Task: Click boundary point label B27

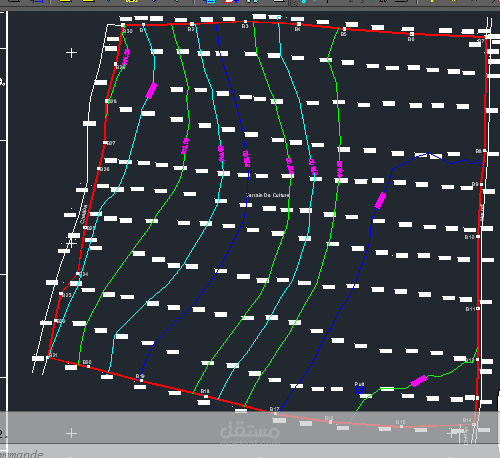Action: 111,143
